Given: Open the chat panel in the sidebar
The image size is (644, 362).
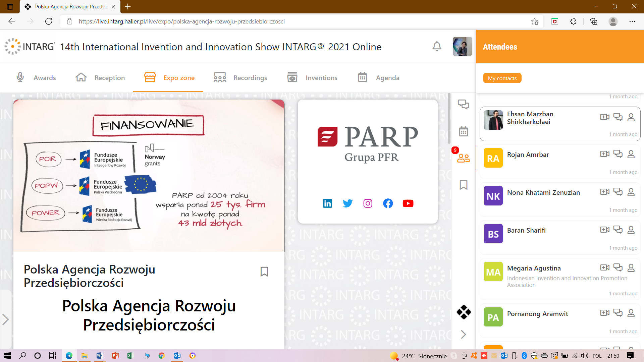Looking at the screenshot, I should (x=464, y=105).
